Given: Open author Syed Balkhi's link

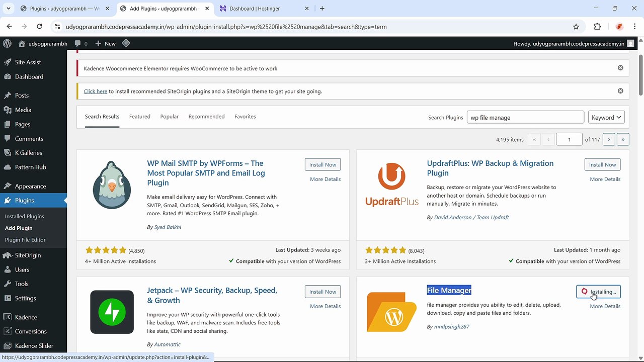Looking at the screenshot, I should tap(168, 227).
